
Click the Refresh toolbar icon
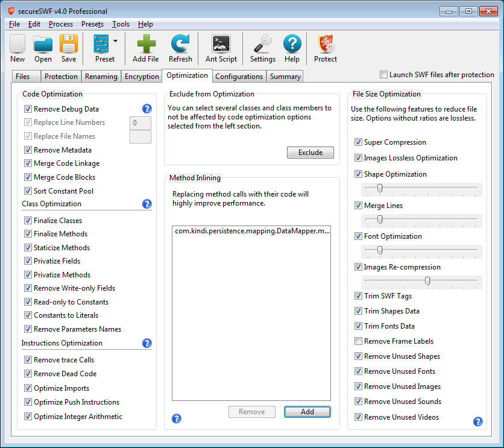180,45
